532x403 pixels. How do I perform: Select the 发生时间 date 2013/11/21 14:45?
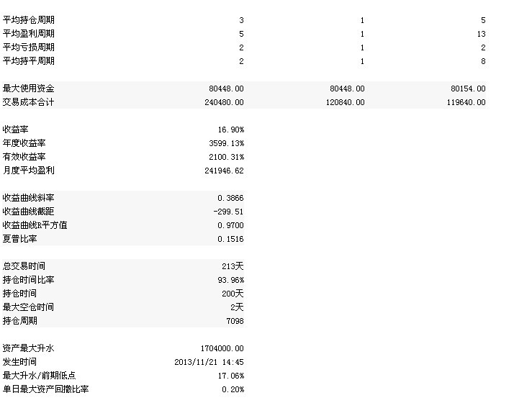(x=209, y=362)
